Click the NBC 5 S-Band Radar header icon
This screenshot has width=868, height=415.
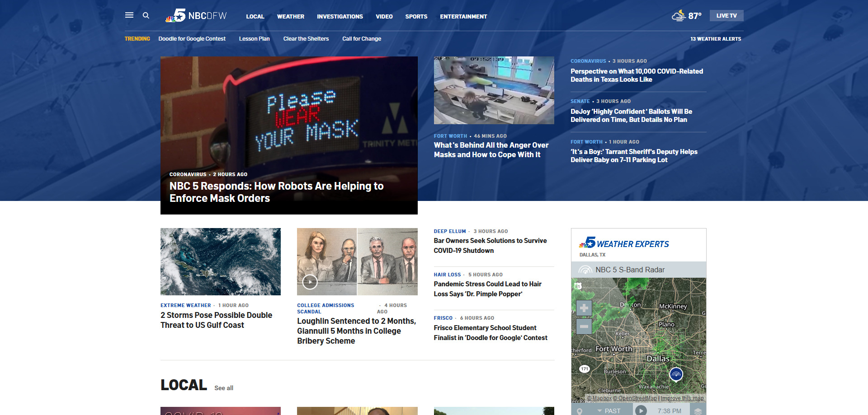click(585, 270)
